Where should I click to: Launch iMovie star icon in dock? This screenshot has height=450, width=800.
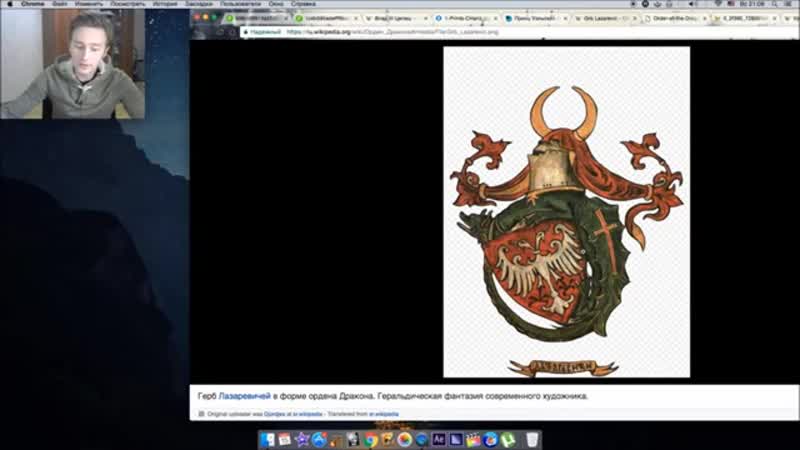tap(302, 439)
